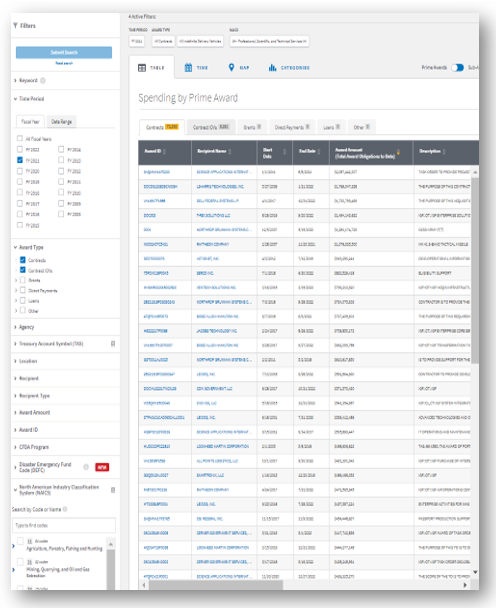
Task: Open the NAICS filter glossary icon
Action: click(113, 490)
